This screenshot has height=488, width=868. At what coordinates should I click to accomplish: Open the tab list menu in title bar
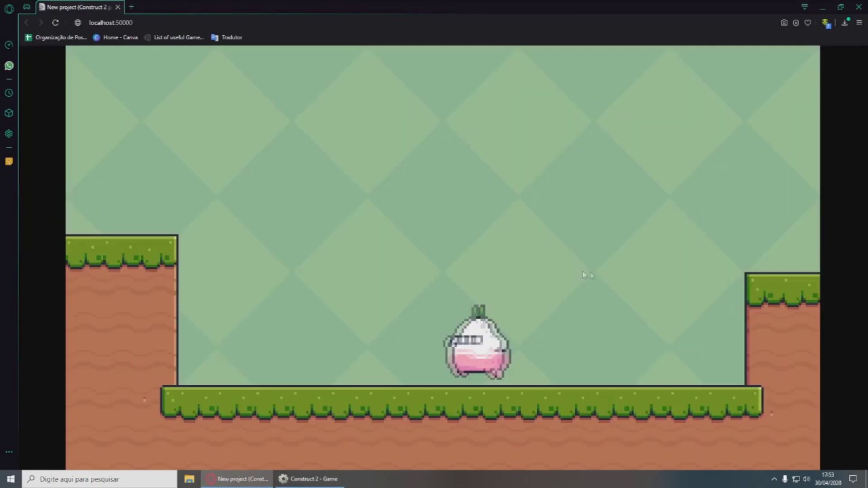804,7
